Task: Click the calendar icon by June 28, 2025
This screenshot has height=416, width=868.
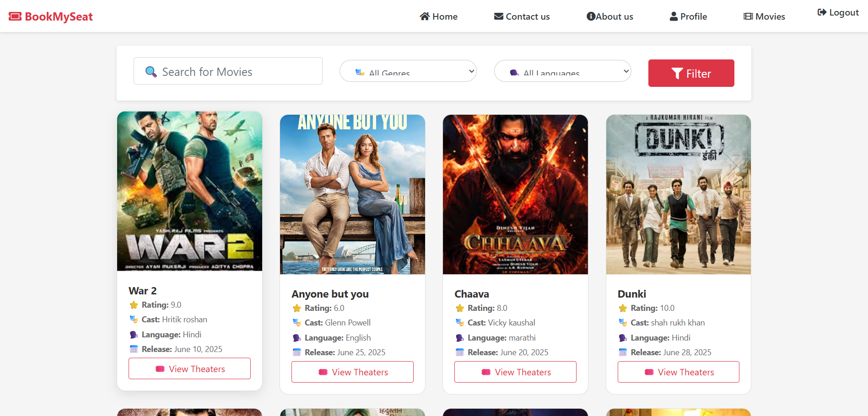Action: [x=623, y=352]
